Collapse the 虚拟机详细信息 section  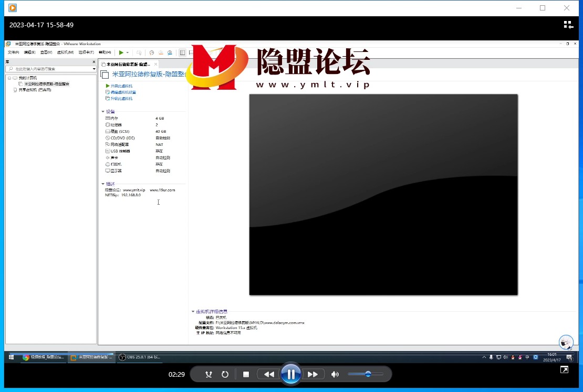[193, 312]
